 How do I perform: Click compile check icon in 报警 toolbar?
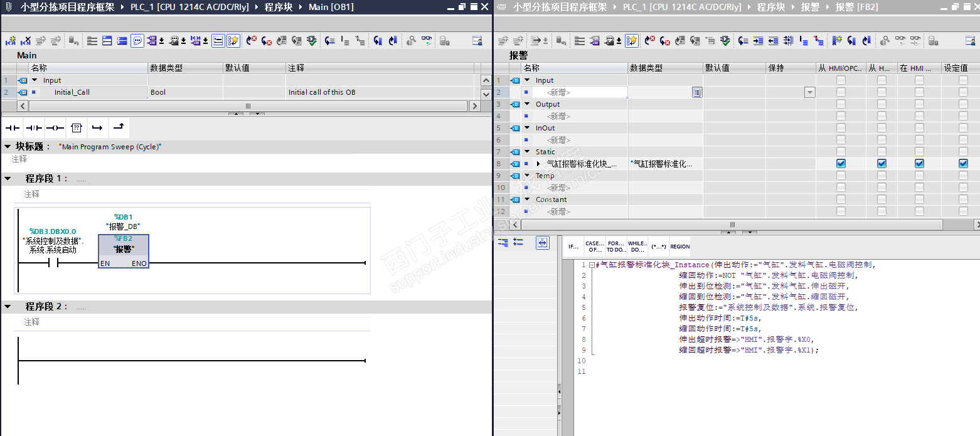click(x=725, y=41)
